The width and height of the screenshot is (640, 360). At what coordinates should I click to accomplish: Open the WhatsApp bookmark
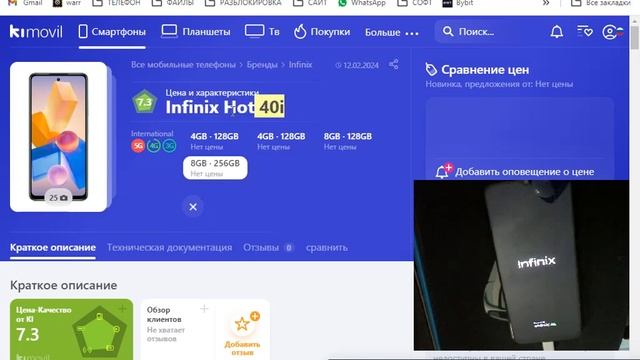point(362,3)
